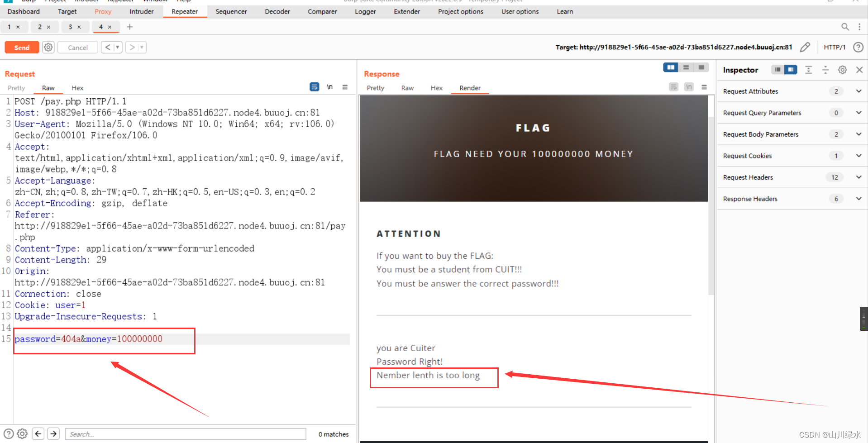Open Repeater tab options menu
868x443 pixels.
click(859, 27)
